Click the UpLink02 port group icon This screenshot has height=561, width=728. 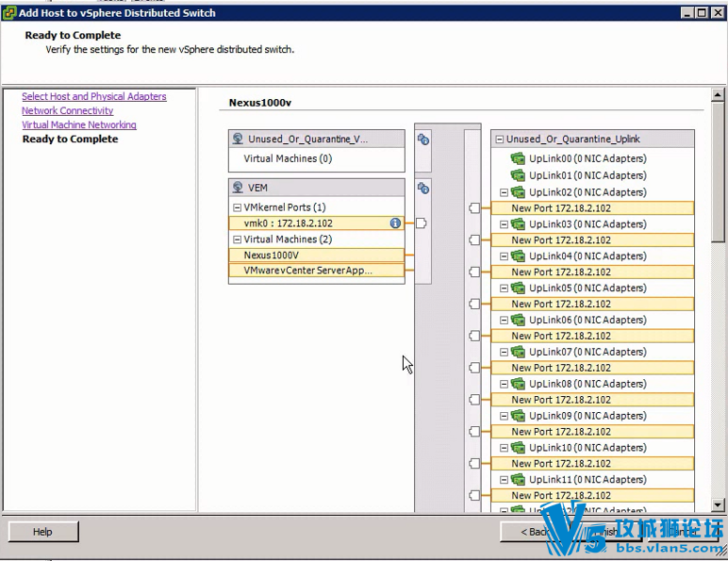518,192
